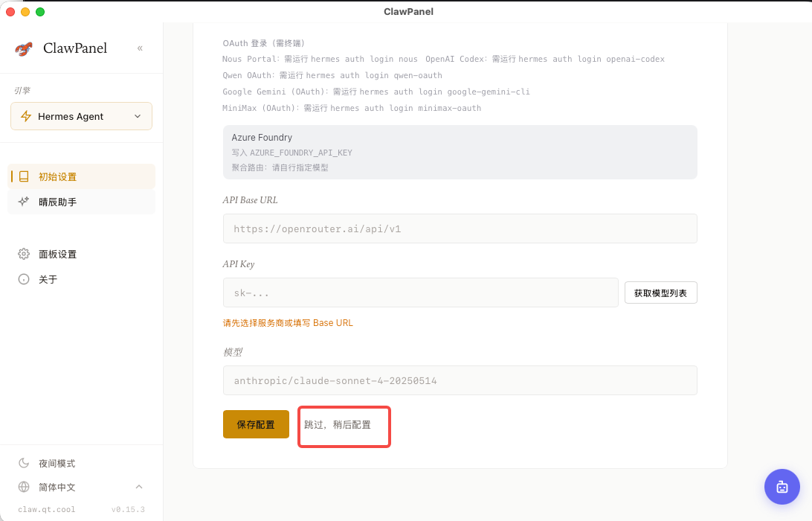Open the Hermes Agent engine dropdown
The width and height of the screenshot is (812, 521).
coord(81,116)
